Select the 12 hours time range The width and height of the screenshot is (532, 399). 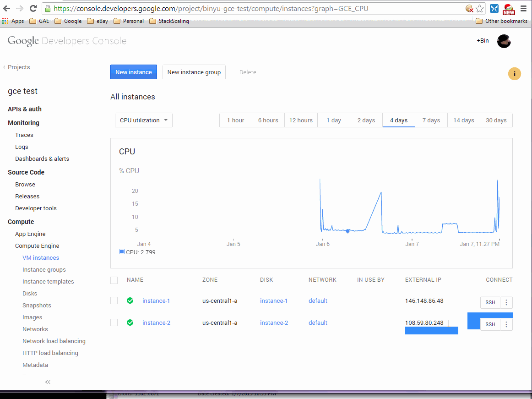pos(301,120)
